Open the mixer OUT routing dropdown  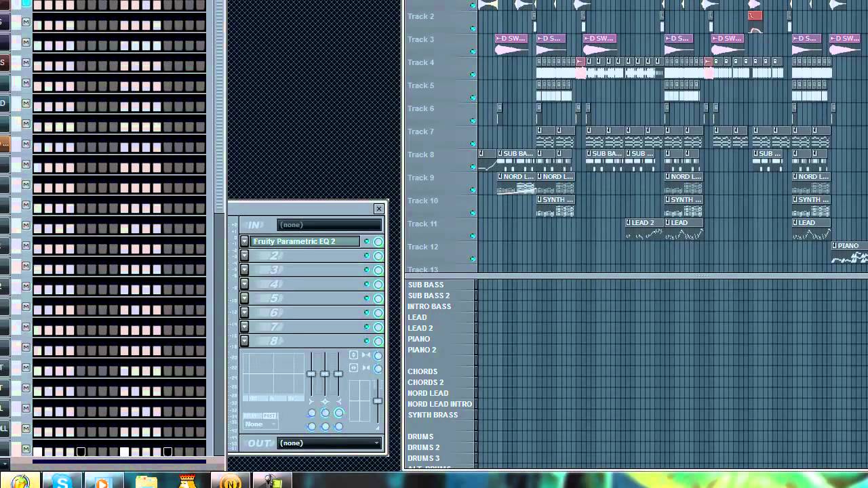tap(330, 443)
